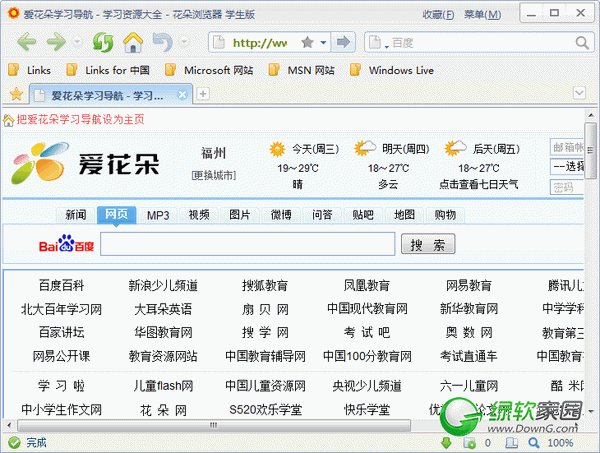The width and height of the screenshot is (600, 453).
Task: Close the 爱花朵学习导航 tab
Action: coord(183,95)
